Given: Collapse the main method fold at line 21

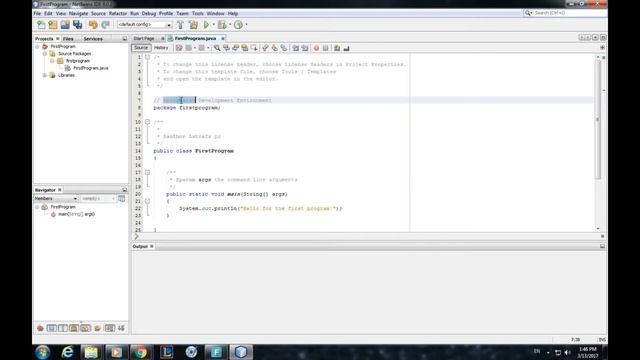Looking at the screenshot, I should coord(147,201).
